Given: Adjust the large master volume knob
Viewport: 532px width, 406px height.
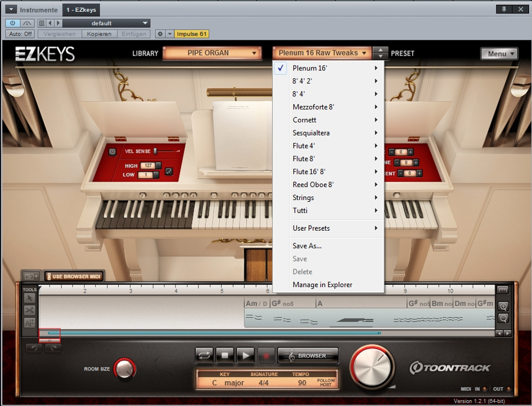Looking at the screenshot, I should (x=372, y=367).
